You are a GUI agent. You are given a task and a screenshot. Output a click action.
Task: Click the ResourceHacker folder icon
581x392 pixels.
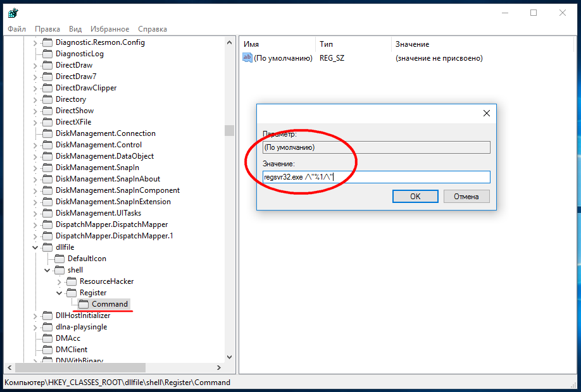pyautogui.click(x=72, y=282)
